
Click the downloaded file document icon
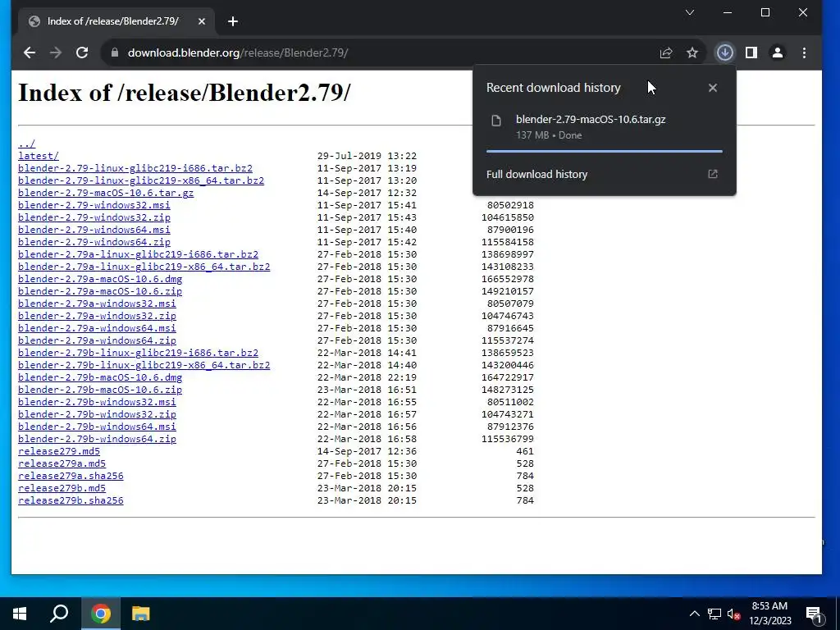tap(496, 121)
